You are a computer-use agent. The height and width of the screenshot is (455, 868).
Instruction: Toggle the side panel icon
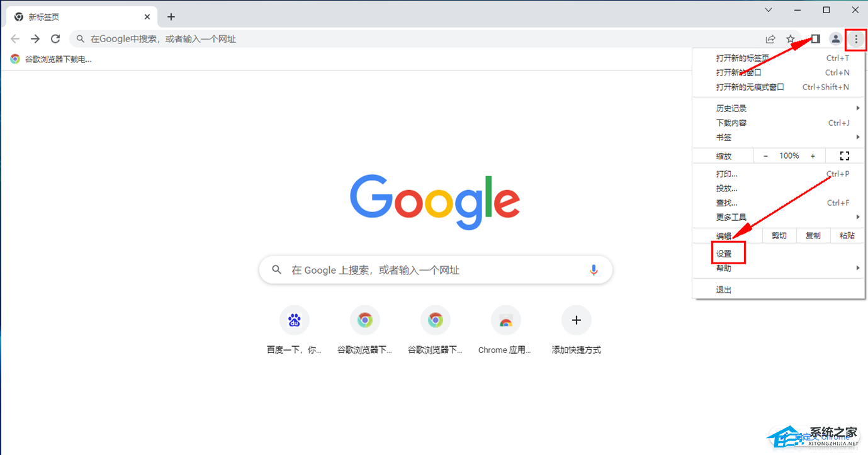click(x=815, y=39)
